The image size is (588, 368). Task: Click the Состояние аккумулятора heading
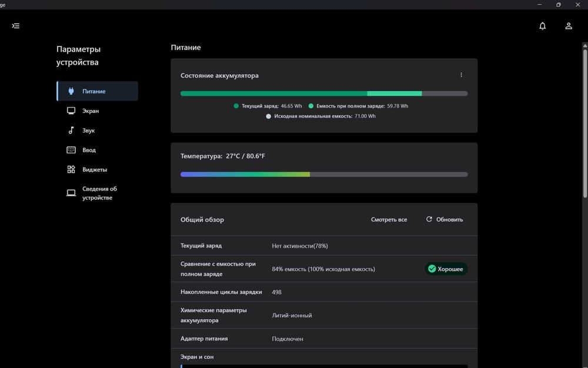point(219,75)
